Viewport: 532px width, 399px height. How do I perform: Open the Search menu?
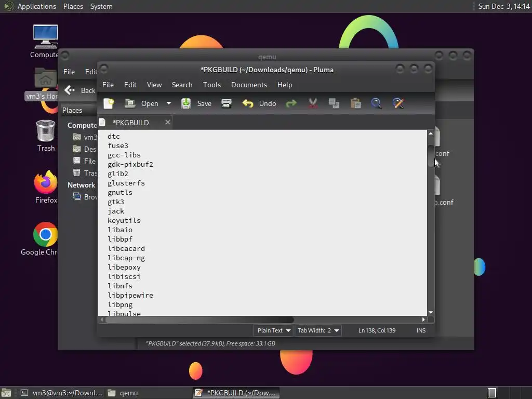182,85
